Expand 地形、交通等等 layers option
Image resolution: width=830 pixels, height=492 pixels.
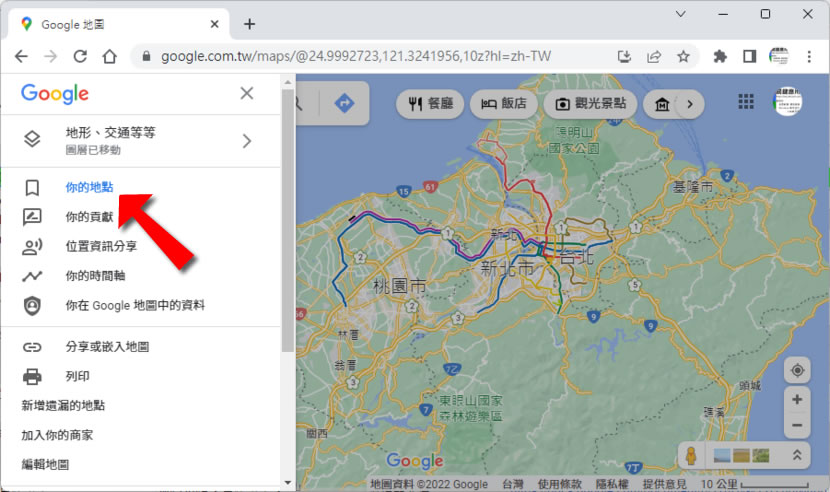pyautogui.click(x=140, y=141)
